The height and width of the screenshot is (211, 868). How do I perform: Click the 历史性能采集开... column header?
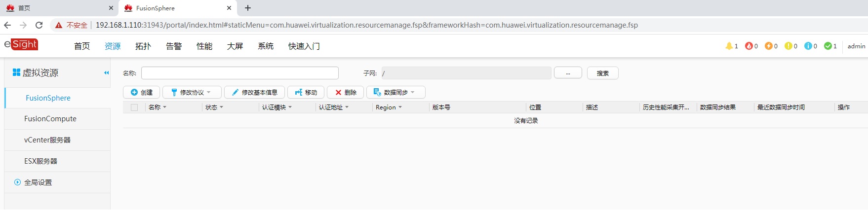pos(666,107)
